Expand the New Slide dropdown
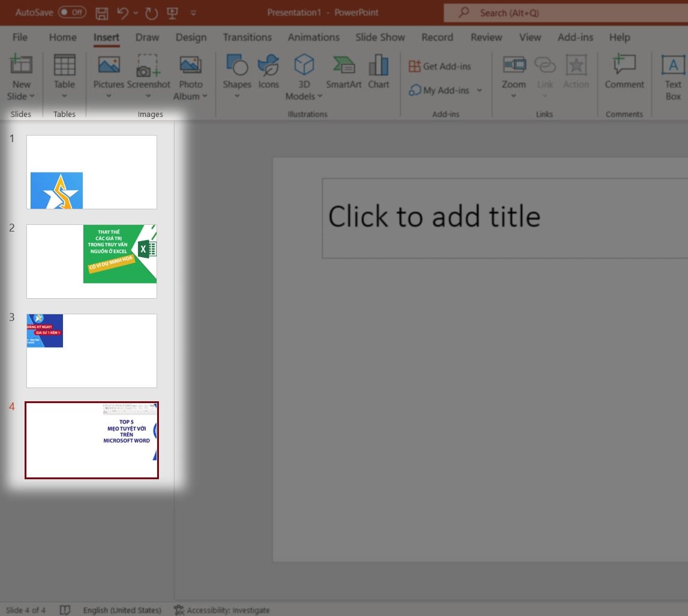Image resolution: width=688 pixels, height=616 pixels. [x=32, y=96]
